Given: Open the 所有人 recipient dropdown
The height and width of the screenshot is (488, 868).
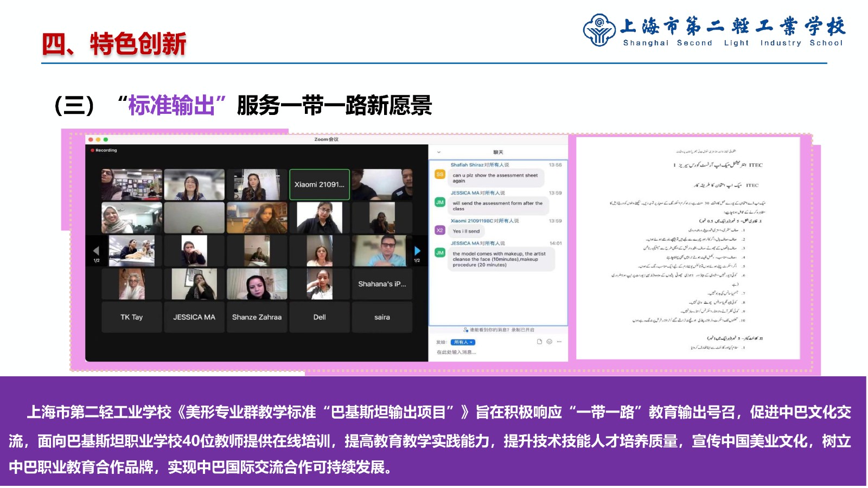Looking at the screenshot, I should (x=464, y=342).
